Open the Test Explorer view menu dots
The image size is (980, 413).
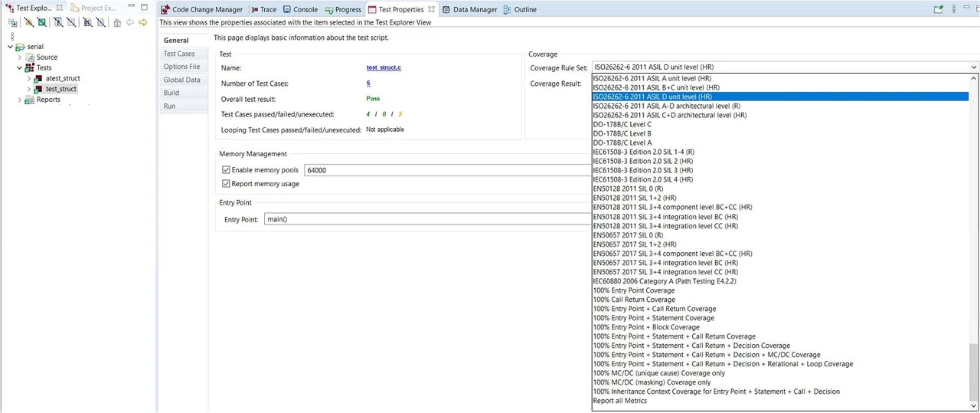[x=12, y=36]
